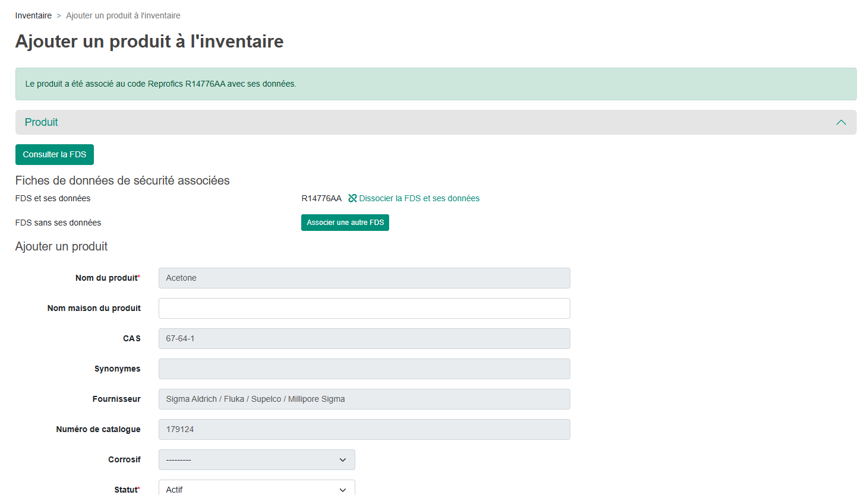Click the 'Nom du produit' field label
Image resolution: width=868 pixels, height=495 pixels.
tap(108, 278)
